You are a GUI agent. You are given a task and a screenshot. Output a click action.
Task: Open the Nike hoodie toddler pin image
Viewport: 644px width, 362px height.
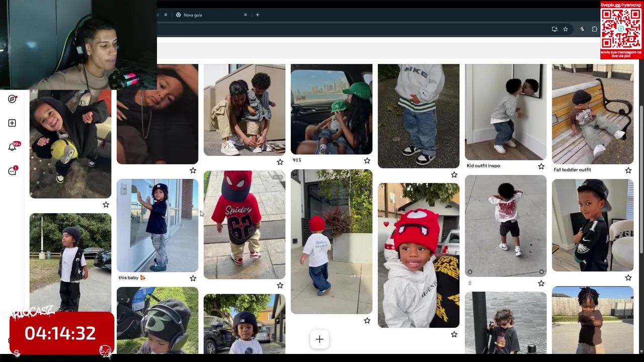click(419, 116)
